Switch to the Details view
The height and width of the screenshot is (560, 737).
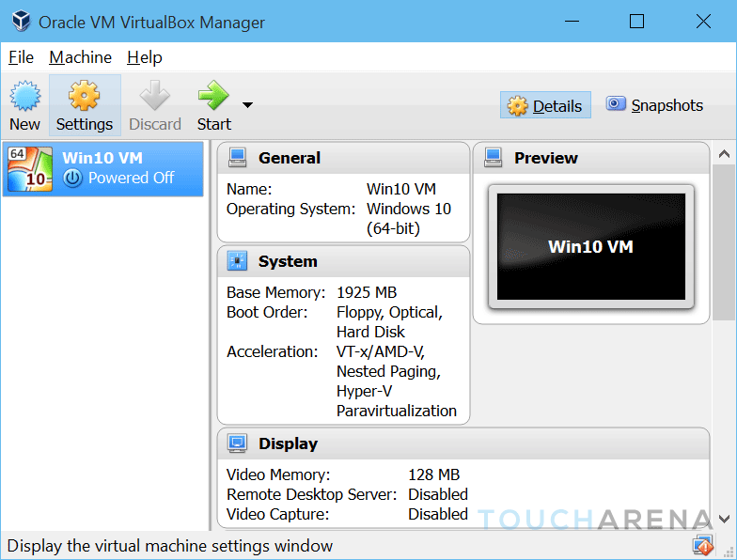coord(545,105)
